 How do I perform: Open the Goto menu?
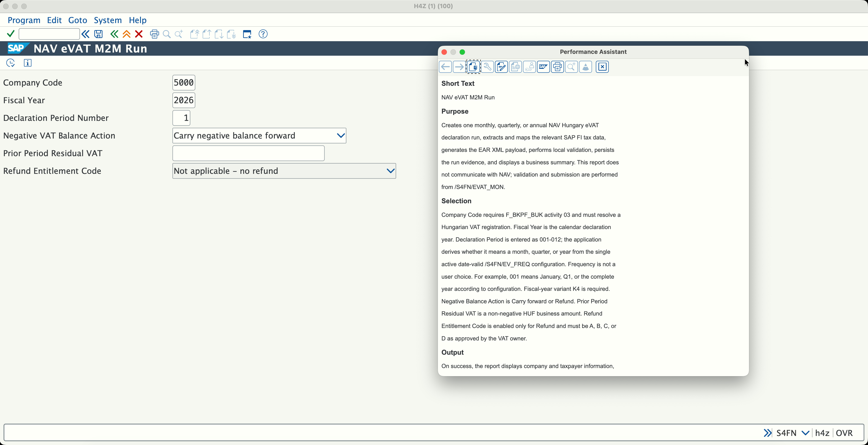point(78,20)
